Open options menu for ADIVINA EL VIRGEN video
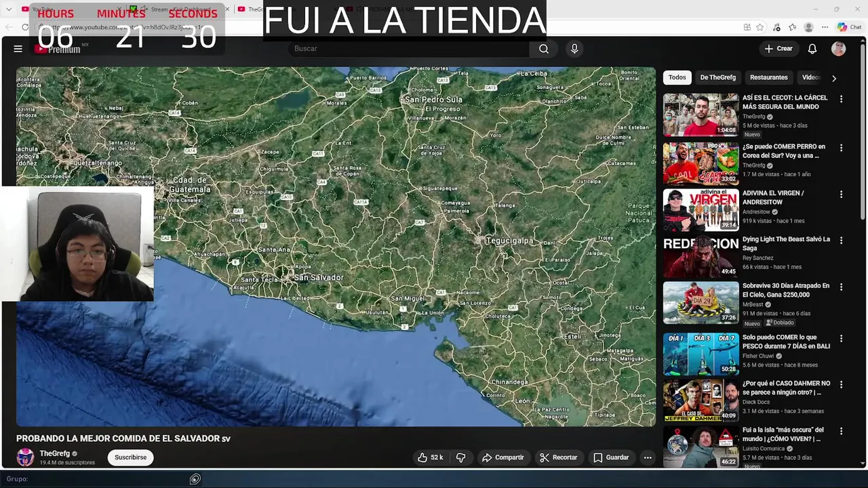The height and width of the screenshot is (488, 868). coord(841,194)
